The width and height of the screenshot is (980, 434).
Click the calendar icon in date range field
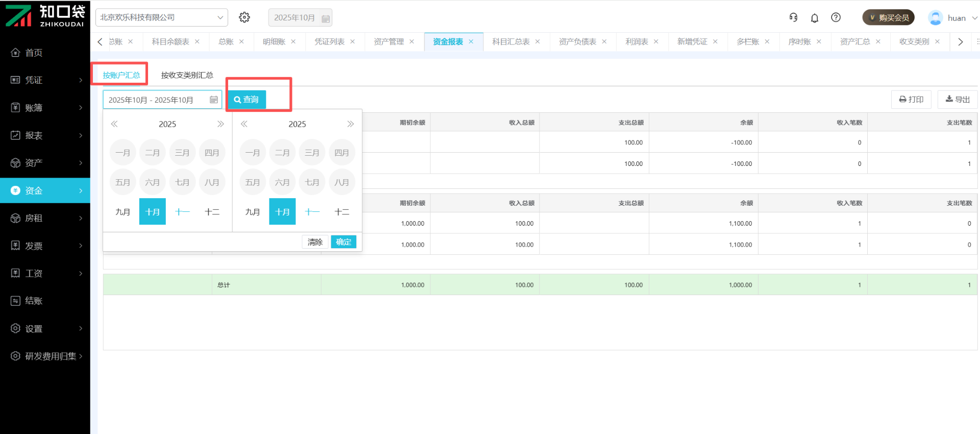coord(214,100)
